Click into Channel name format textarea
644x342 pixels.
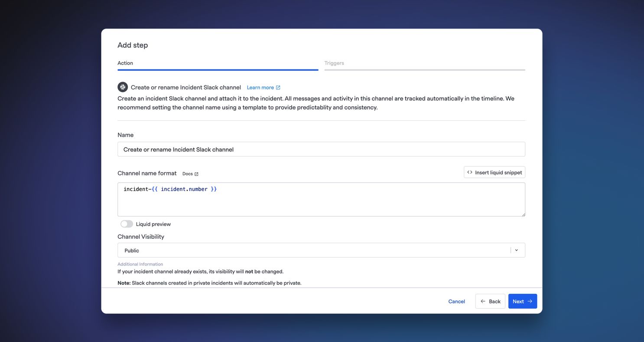tap(321, 199)
